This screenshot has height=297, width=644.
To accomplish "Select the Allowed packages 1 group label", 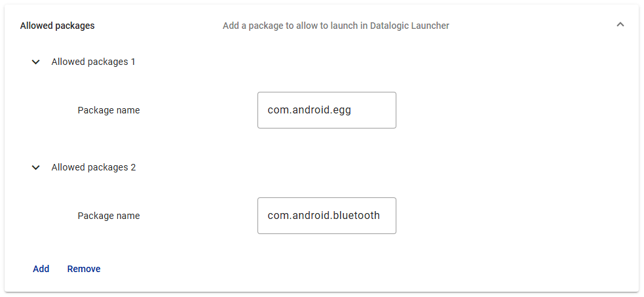I will click(x=93, y=62).
